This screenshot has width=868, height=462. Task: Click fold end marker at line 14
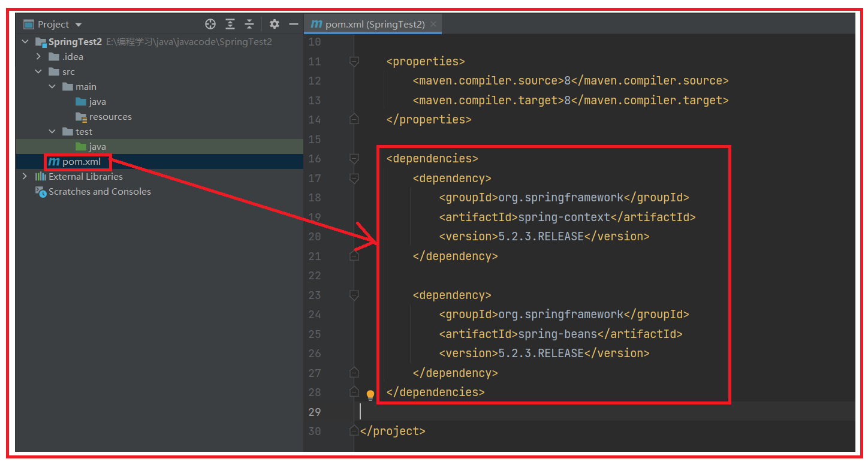354,119
